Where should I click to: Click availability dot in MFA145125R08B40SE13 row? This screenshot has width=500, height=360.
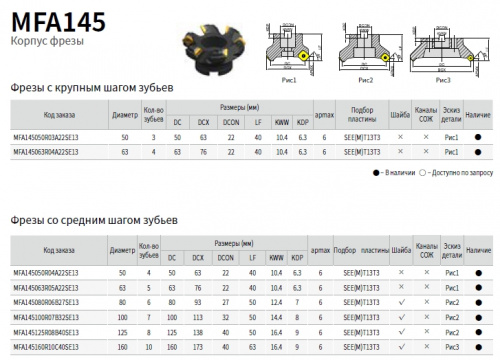pos(479,332)
